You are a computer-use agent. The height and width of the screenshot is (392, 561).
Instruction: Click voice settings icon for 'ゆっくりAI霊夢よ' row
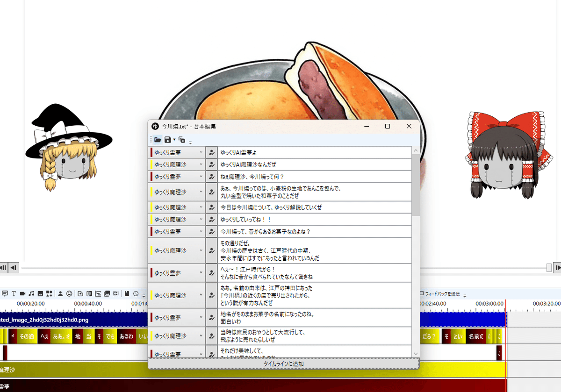[212, 152]
